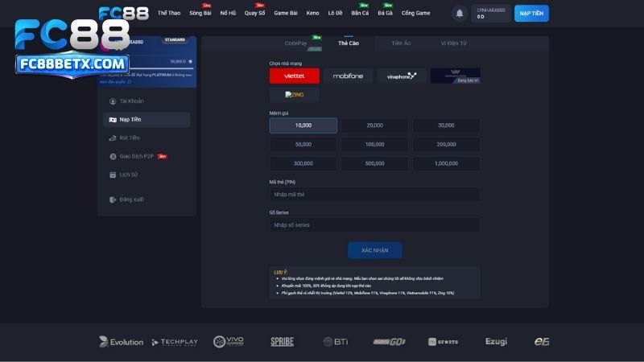Viewport: 644px width, 362px height.
Task: Open the account balance box
Action: (491, 14)
